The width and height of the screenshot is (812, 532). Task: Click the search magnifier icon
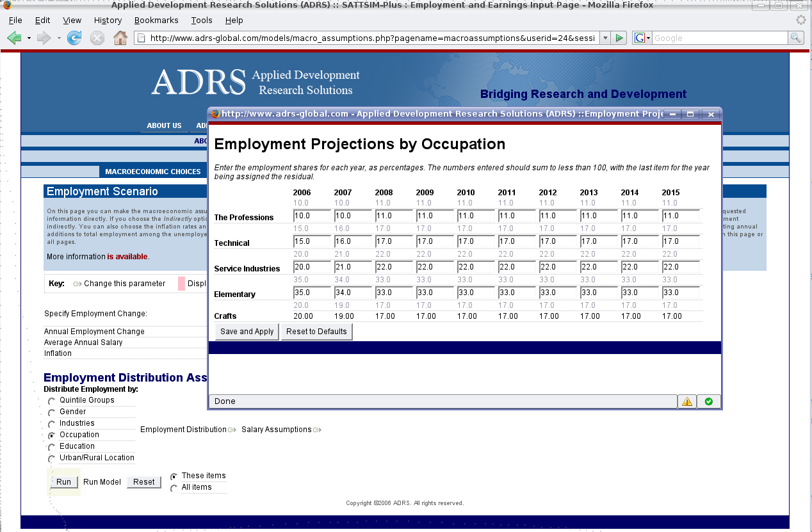[x=795, y=38]
